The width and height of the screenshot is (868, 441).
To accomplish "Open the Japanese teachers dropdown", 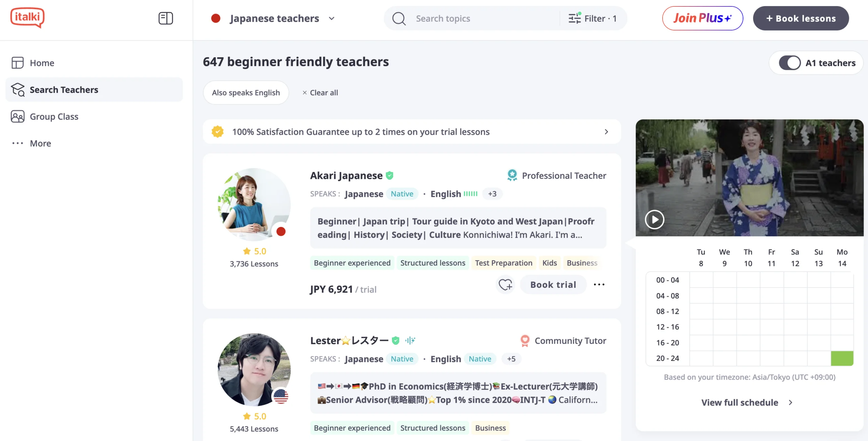I will pyautogui.click(x=273, y=18).
